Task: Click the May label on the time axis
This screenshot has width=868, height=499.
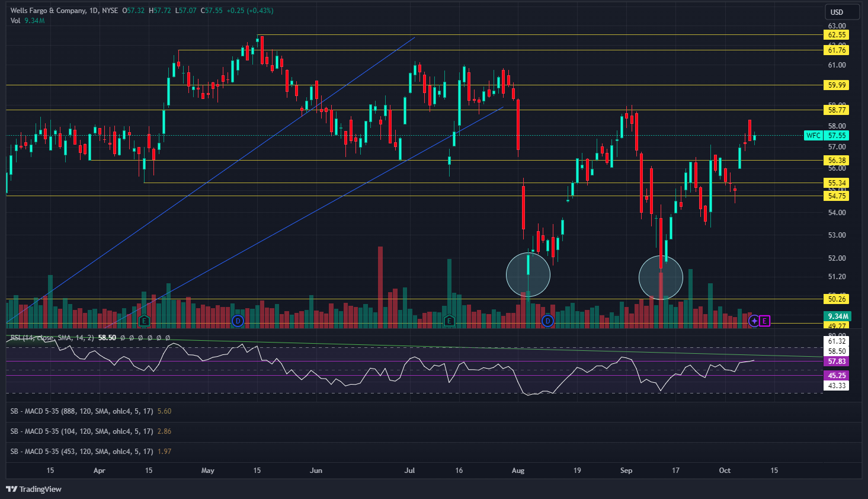Action: 208,471
